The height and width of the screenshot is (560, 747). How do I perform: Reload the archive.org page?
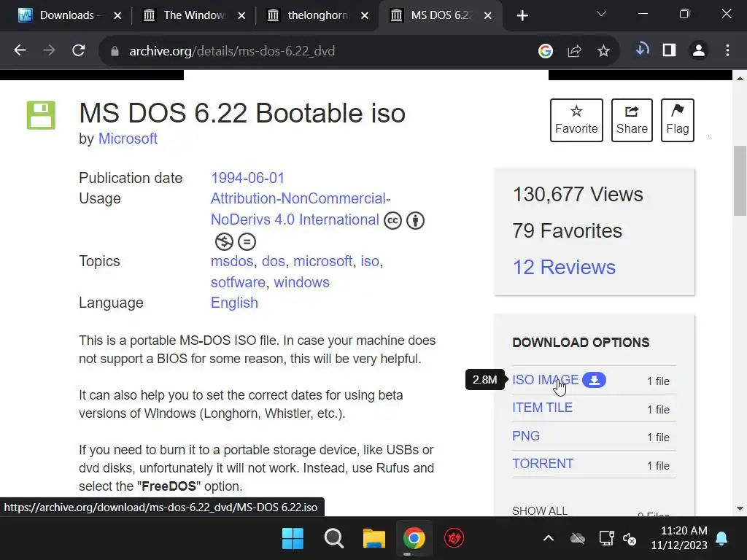[79, 50]
